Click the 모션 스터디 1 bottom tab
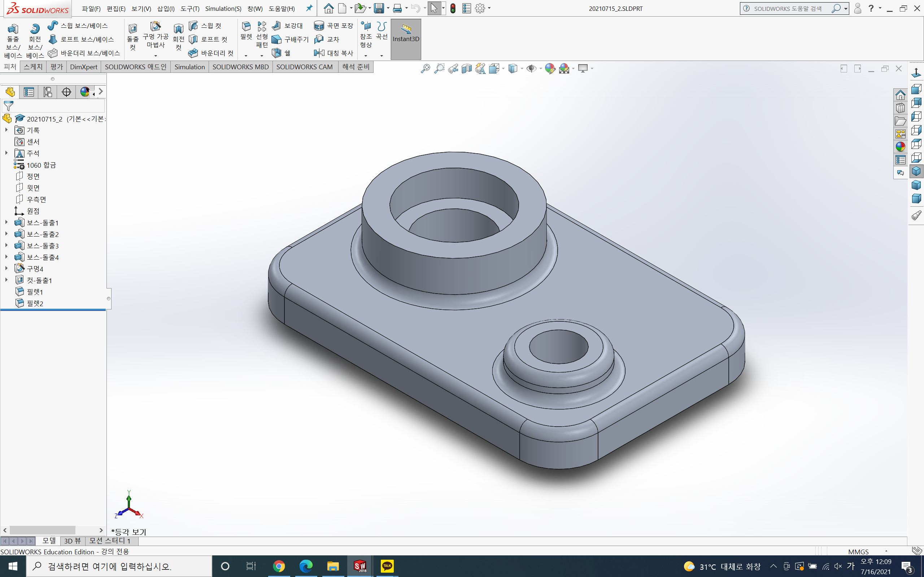The height and width of the screenshot is (577, 924). tap(110, 541)
